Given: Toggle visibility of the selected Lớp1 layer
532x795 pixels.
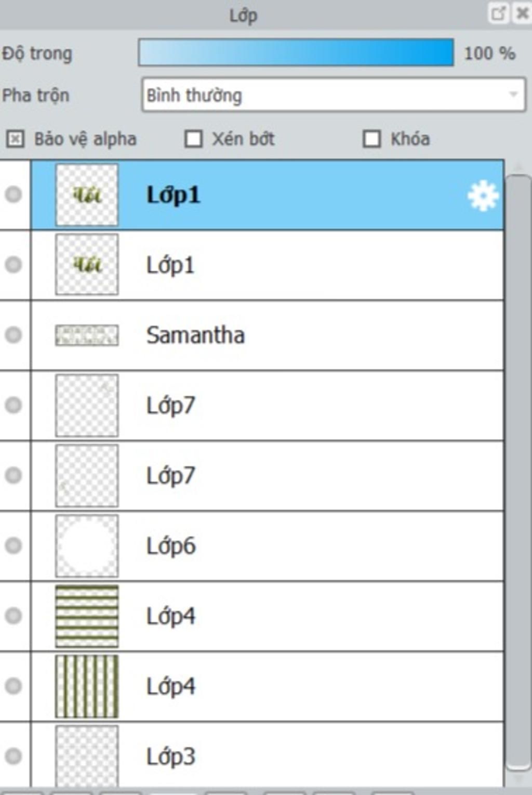Looking at the screenshot, I should tap(14, 195).
